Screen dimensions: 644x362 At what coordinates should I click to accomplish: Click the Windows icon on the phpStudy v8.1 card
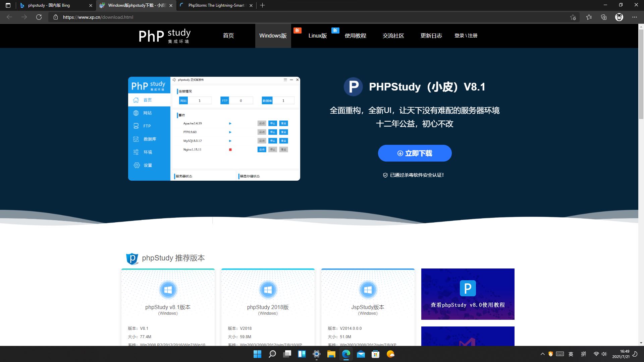pyautogui.click(x=168, y=290)
